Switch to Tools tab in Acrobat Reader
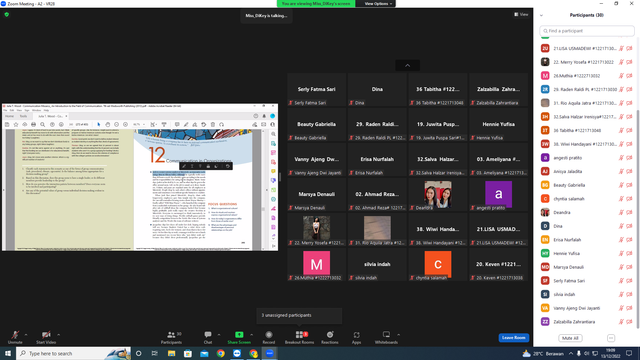 coord(23,116)
